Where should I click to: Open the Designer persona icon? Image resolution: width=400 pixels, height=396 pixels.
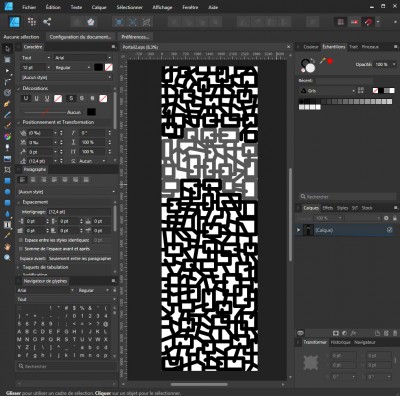tap(14, 22)
